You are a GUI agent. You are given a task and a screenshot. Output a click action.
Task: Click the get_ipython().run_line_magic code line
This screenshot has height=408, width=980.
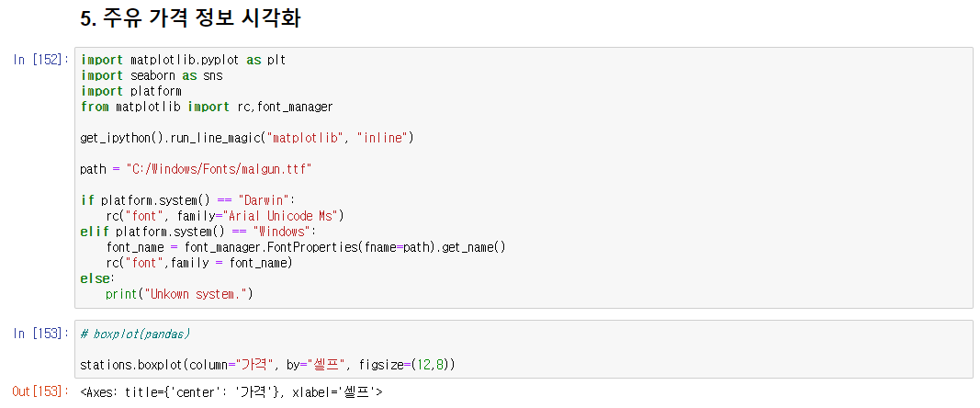(247, 138)
